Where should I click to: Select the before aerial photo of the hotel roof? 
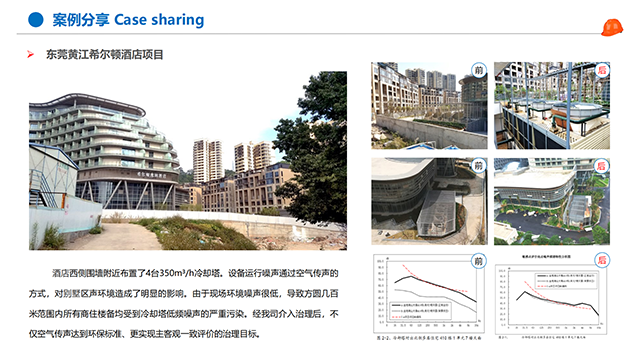click(429, 201)
